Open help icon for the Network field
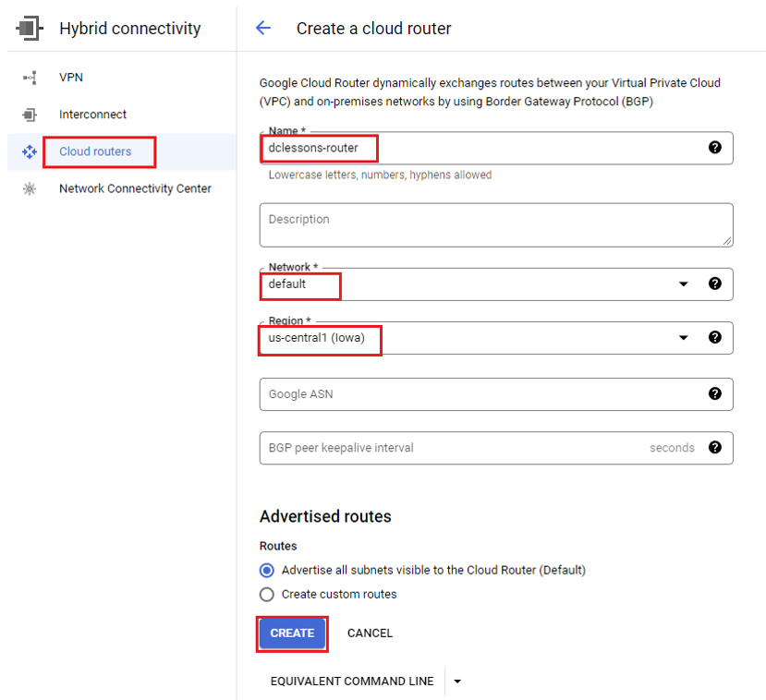The height and width of the screenshot is (700, 766). pyautogui.click(x=714, y=284)
